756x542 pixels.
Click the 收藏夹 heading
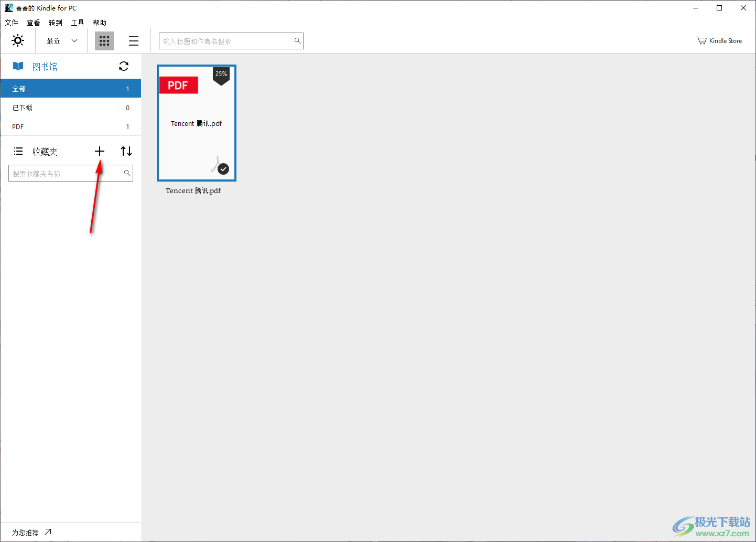click(45, 152)
